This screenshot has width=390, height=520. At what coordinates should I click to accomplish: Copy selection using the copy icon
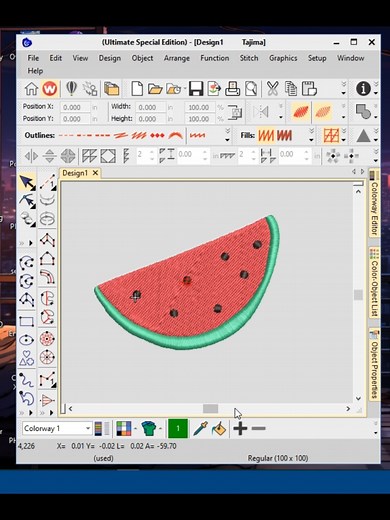[291, 89]
